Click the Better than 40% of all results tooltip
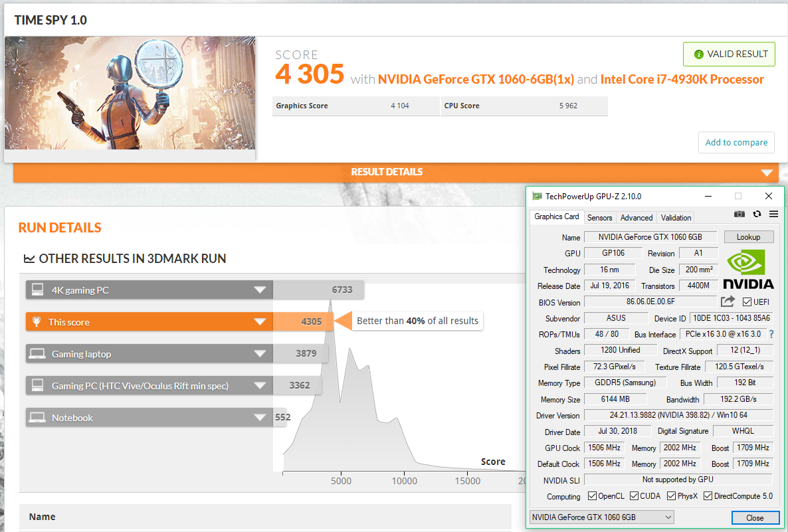This screenshot has width=788, height=532. (x=418, y=321)
